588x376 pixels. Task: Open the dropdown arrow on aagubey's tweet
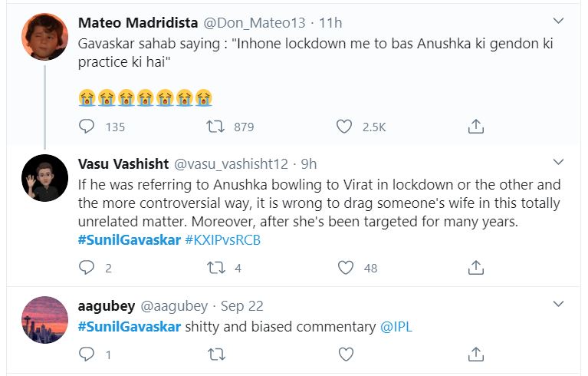559,305
